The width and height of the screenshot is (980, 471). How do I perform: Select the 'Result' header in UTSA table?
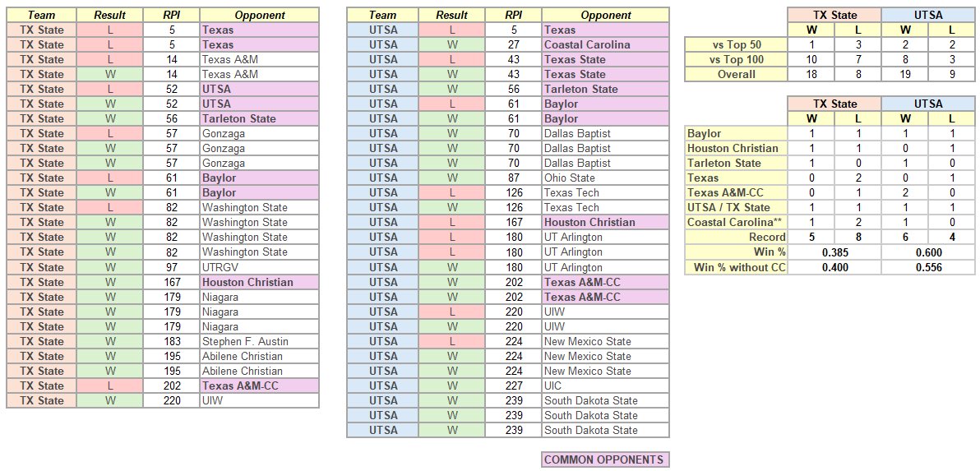pos(451,15)
